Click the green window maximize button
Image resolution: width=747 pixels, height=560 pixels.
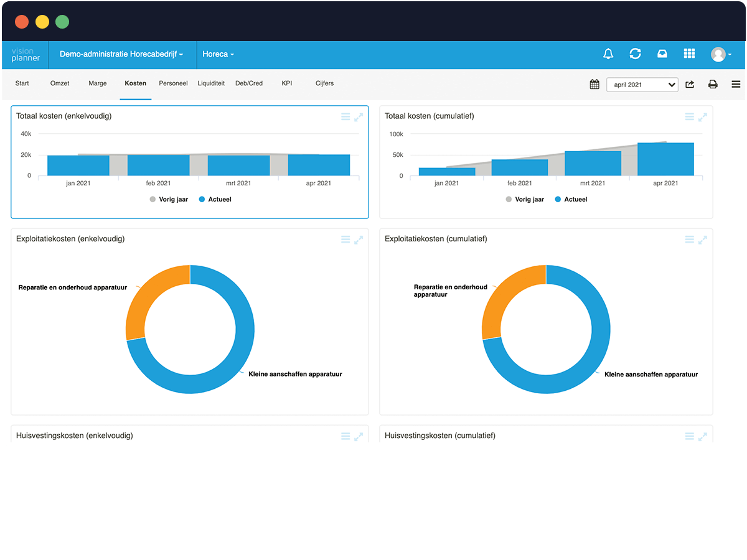pos(62,22)
